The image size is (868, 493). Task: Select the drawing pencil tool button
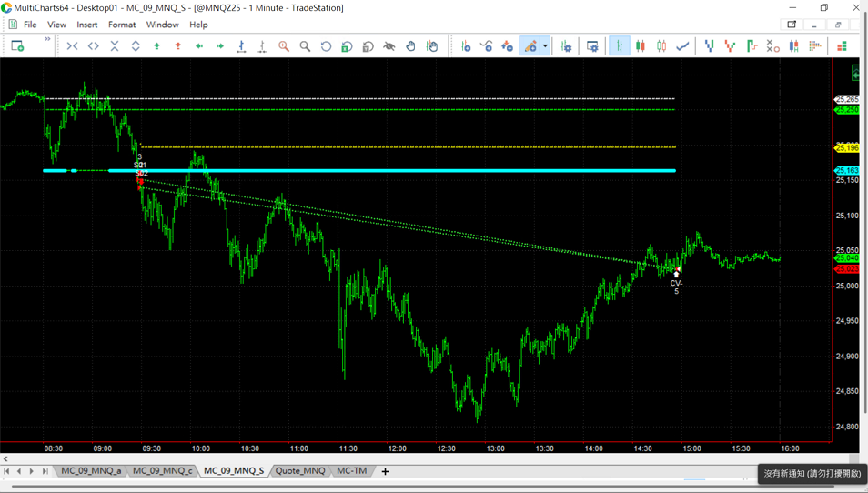[530, 46]
